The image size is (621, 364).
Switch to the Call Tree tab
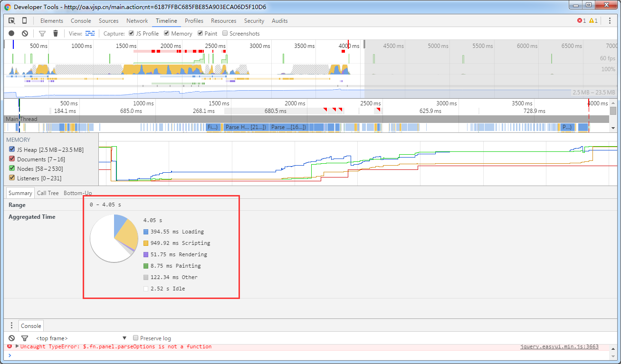[48, 193]
